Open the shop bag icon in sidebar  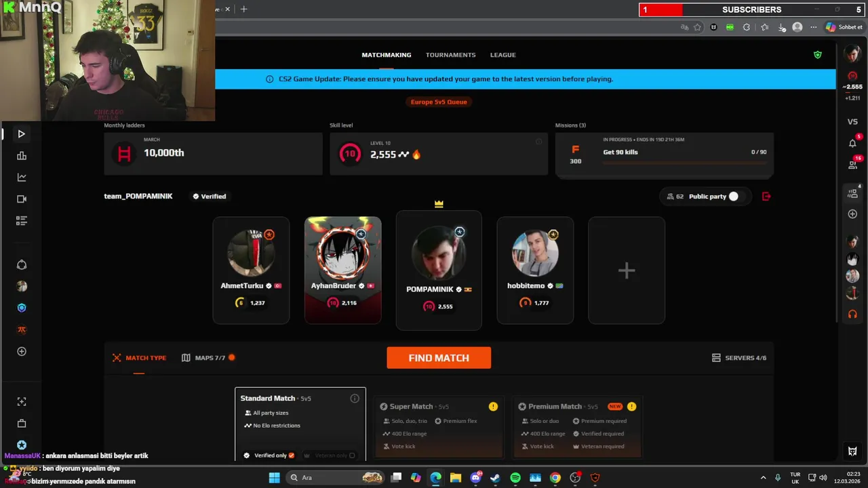[x=22, y=424]
